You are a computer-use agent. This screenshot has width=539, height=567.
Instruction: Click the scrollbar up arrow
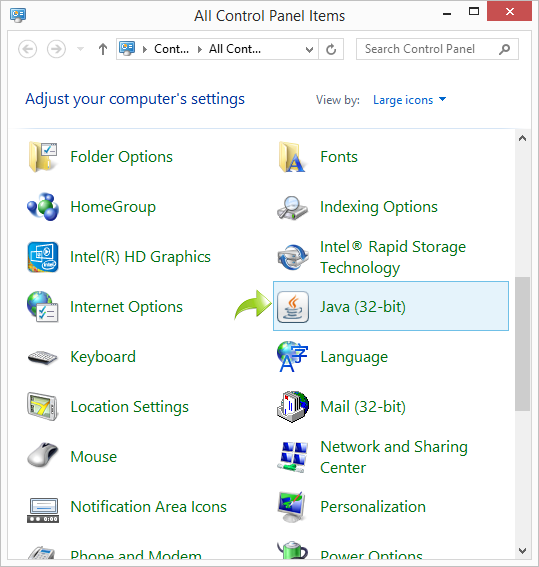tap(522, 138)
